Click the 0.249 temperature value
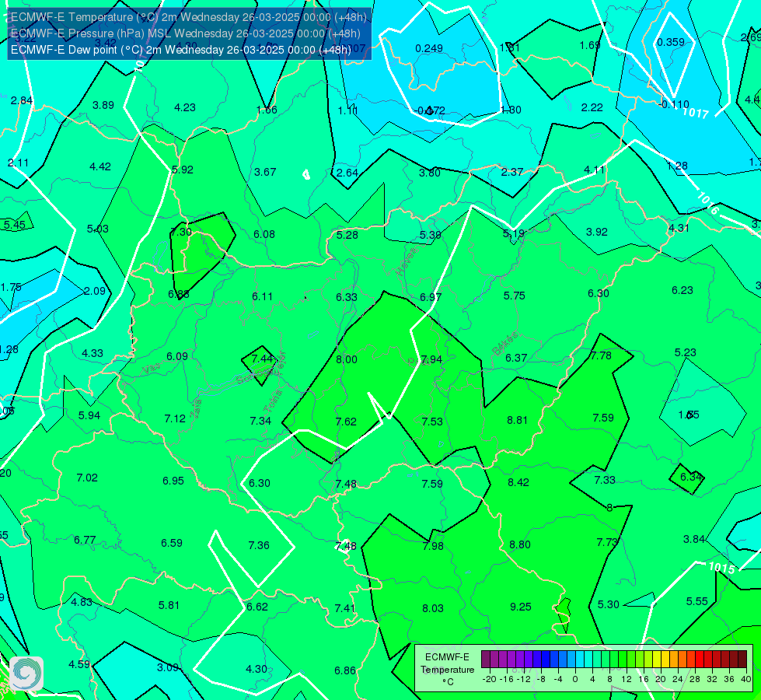The image size is (761, 700). tap(429, 48)
